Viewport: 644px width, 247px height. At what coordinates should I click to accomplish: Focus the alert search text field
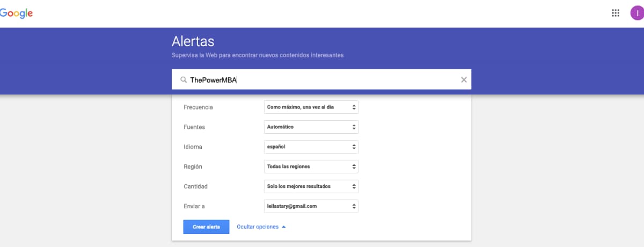pos(322,80)
